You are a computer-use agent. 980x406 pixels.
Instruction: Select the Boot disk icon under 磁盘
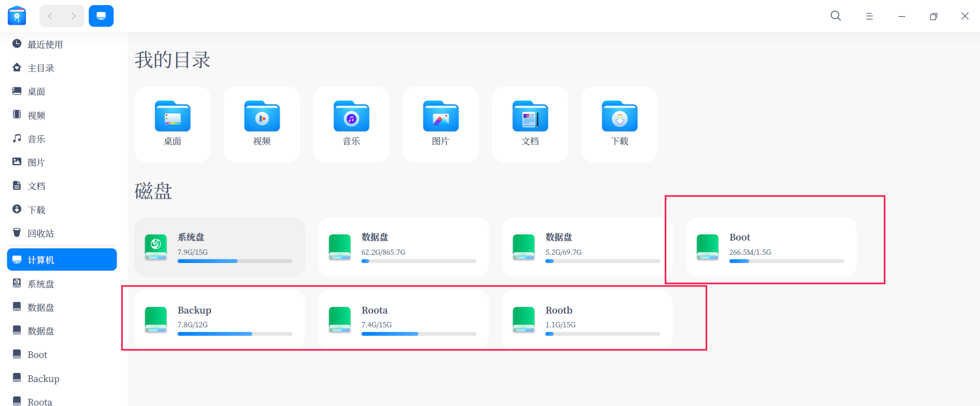pyautogui.click(x=708, y=247)
